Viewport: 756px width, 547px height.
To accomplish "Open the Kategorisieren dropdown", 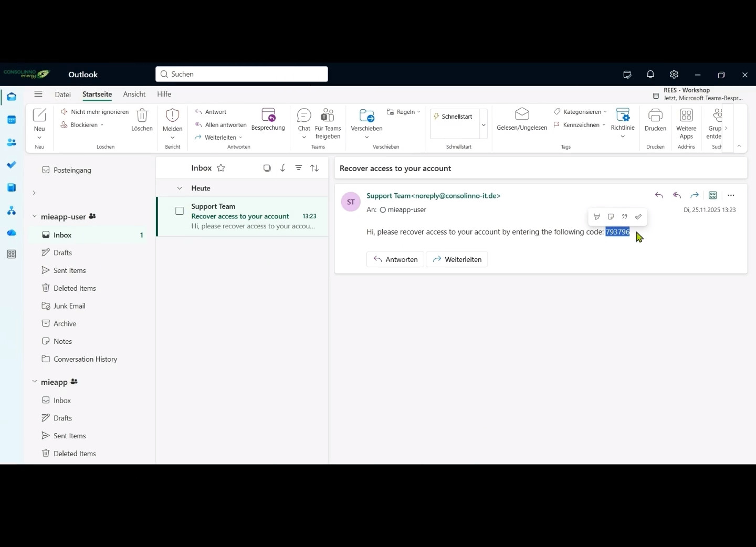I will point(605,112).
